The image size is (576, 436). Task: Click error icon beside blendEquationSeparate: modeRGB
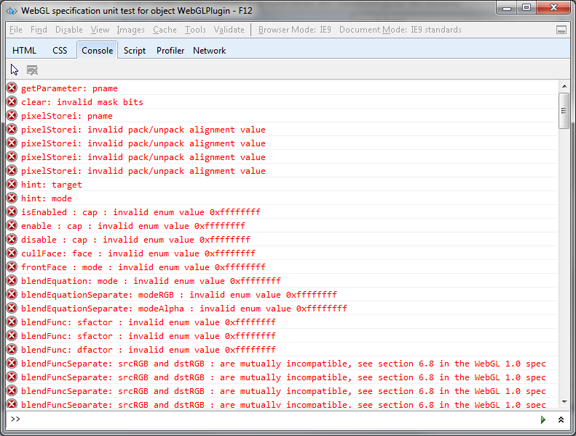[12, 295]
